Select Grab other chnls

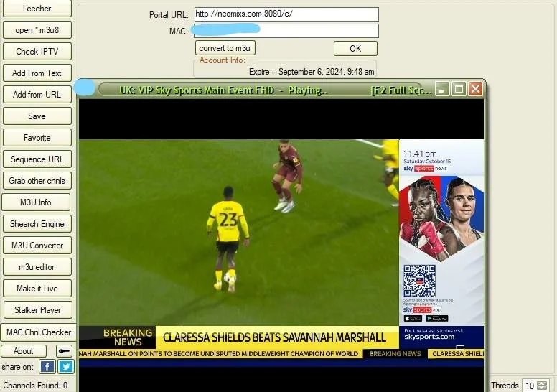point(37,180)
